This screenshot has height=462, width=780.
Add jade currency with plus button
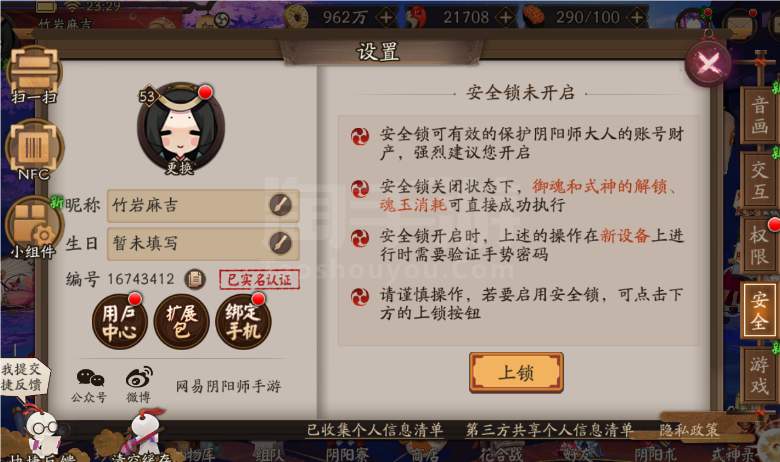pyautogui.click(x=506, y=17)
